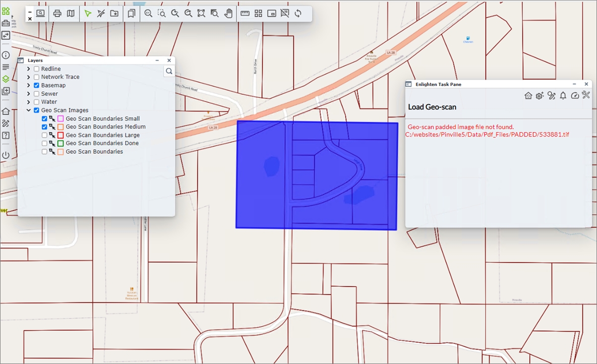Click the wrench tools icon in task pane
597x364 pixels.
[x=585, y=95]
